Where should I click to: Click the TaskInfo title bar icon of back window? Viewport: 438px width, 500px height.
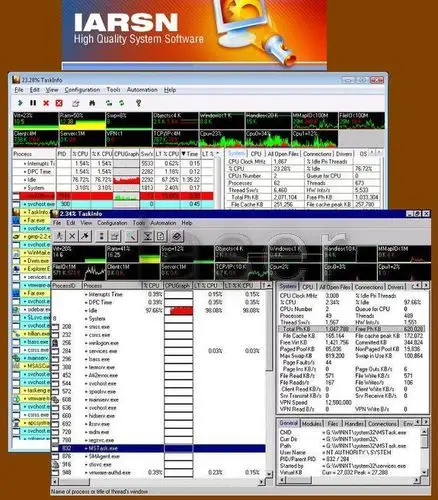tap(16, 80)
